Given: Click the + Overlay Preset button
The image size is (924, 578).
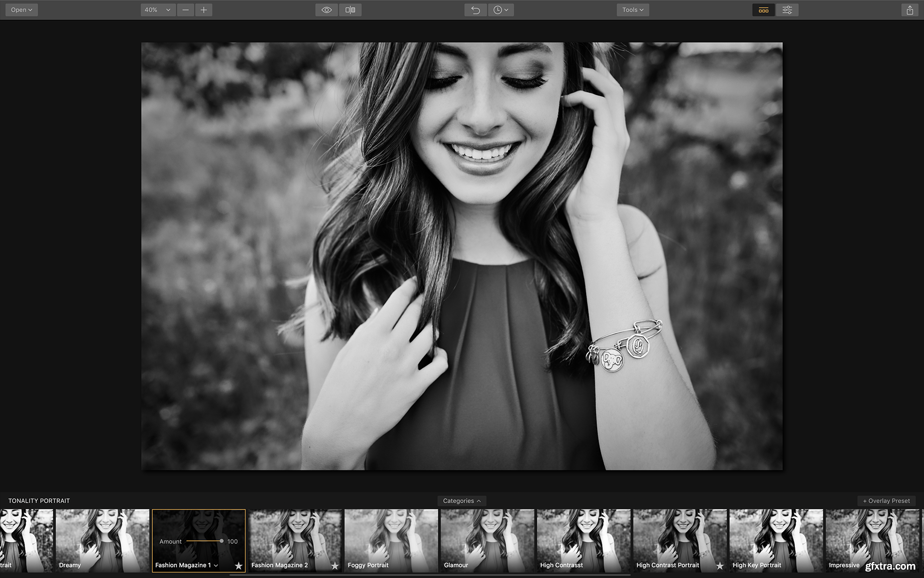Looking at the screenshot, I should coord(886,501).
